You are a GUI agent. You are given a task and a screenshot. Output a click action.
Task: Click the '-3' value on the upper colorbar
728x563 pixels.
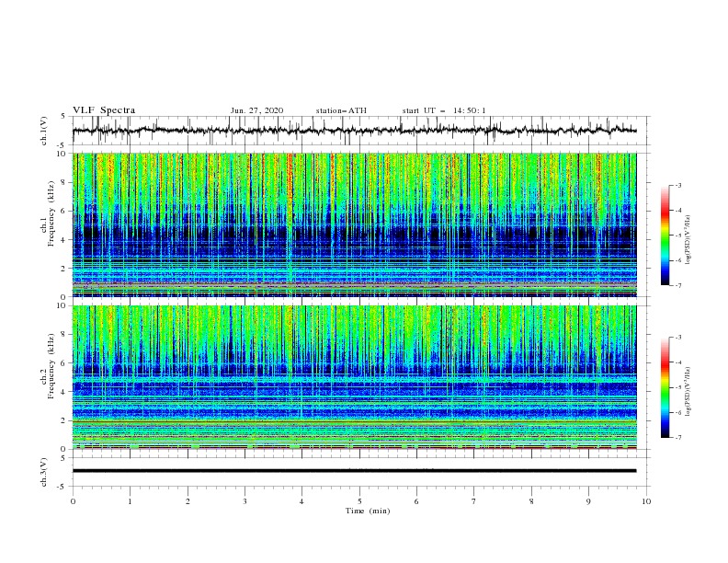pyautogui.click(x=677, y=185)
